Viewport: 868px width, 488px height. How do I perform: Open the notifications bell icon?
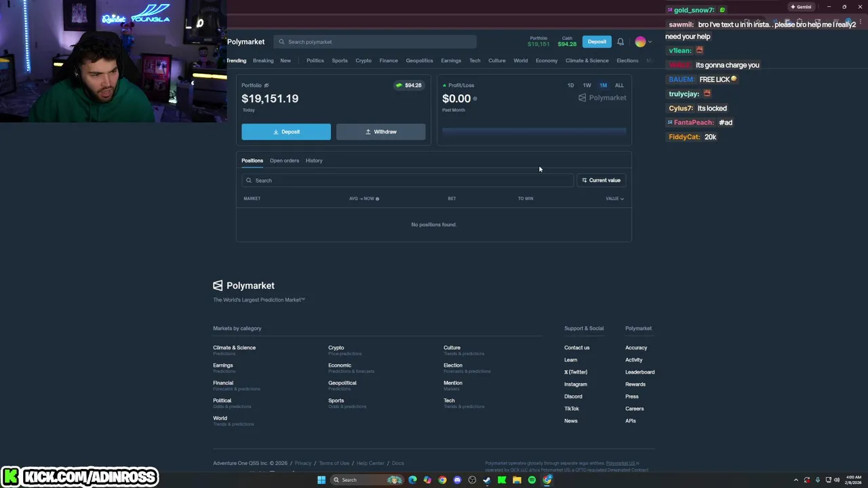(x=620, y=42)
